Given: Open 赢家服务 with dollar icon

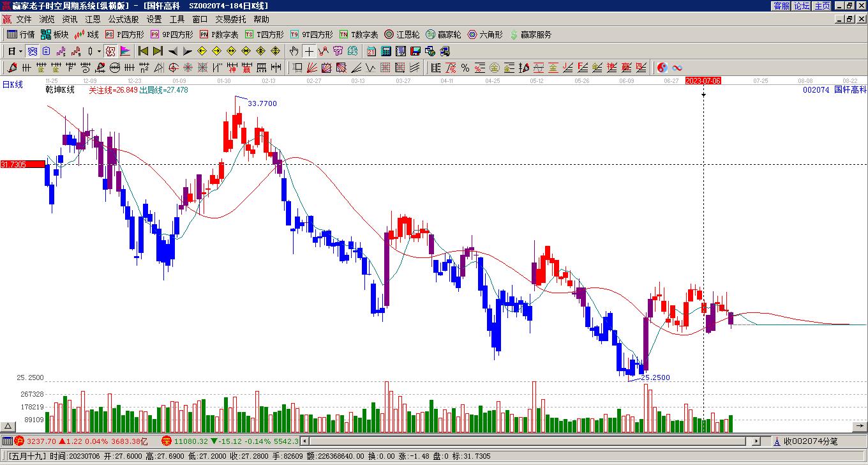Looking at the screenshot, I should 530,34.
